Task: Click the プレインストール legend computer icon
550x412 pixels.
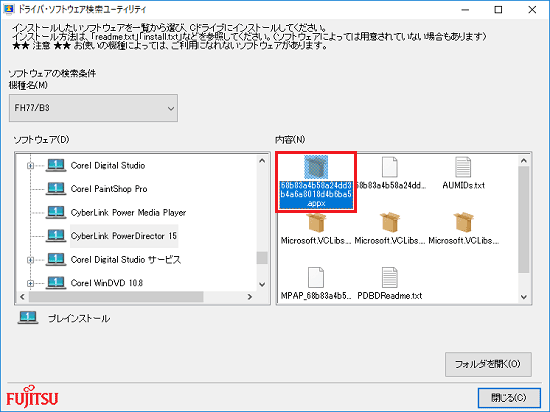Action: point(28,318)
